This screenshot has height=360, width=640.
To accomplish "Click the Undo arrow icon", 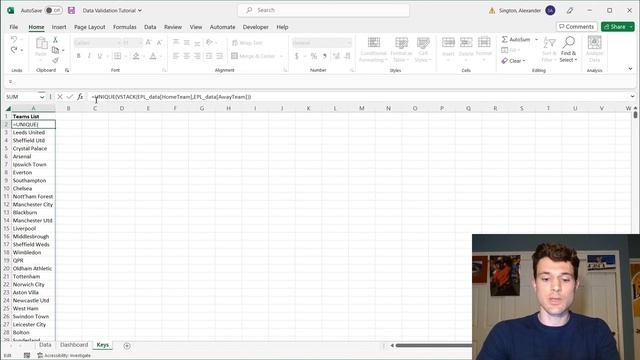I will 14,40.
